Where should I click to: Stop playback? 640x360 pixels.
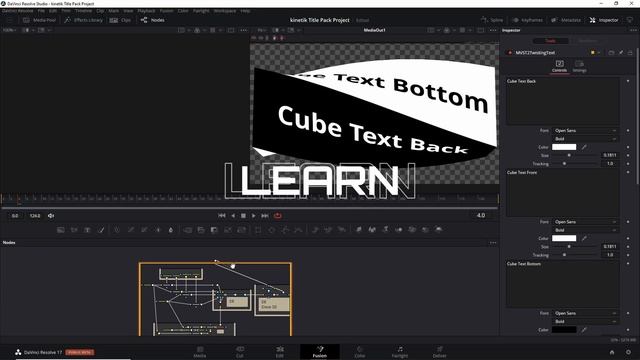click(x=243, y=216)
